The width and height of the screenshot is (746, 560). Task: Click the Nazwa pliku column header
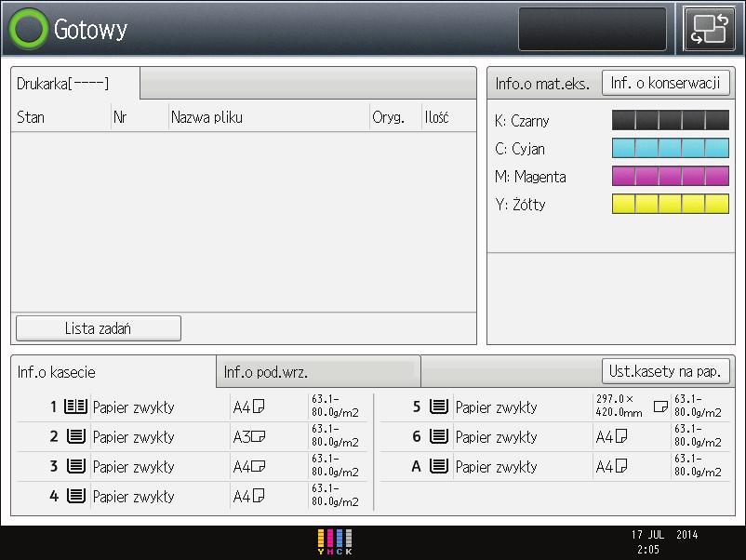click(x=206, y=117)
